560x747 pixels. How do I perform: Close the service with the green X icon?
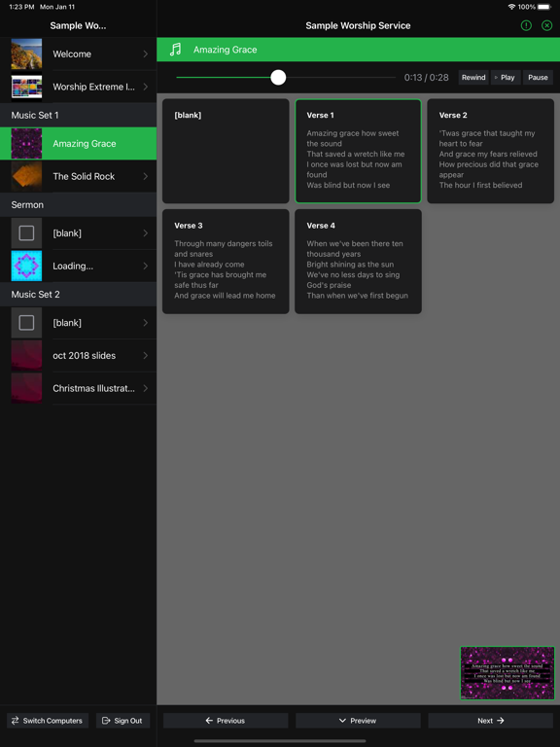546,25
